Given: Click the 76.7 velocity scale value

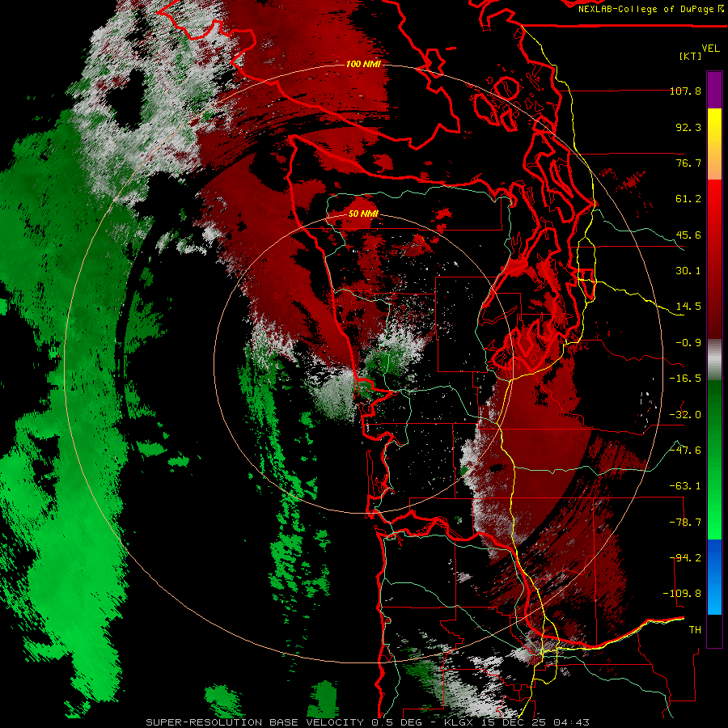Looking at the screenshot, I should point(688,163).
